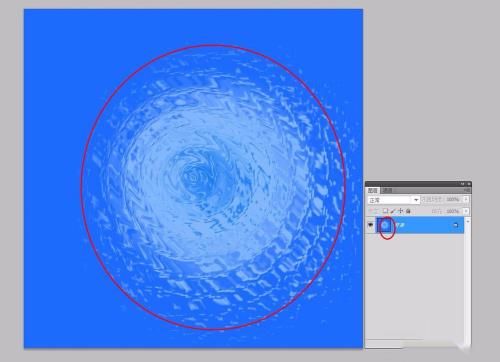Image resolution: width=500 pixels, height=362 pixels.
Task: Toggle lock all padlock icon
Action: 408,211
